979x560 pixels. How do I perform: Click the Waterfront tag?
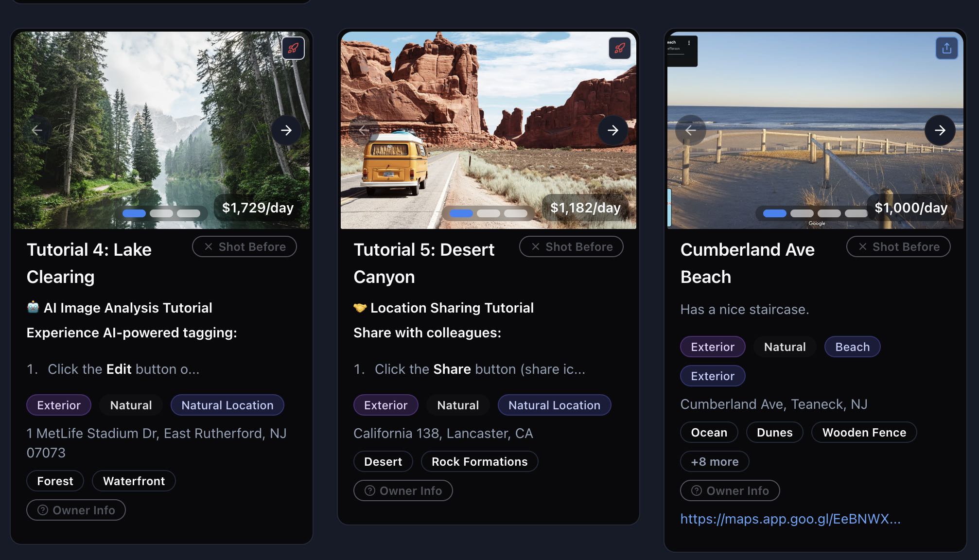134,481
